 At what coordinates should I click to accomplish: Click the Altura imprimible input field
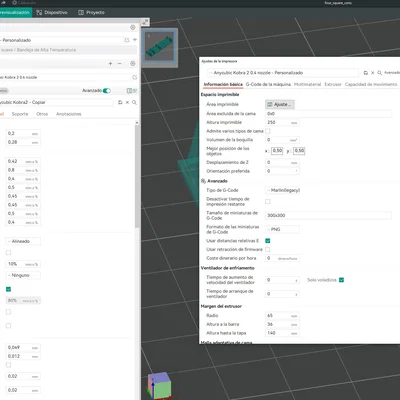pyautogui.click(x=282, y=122)
